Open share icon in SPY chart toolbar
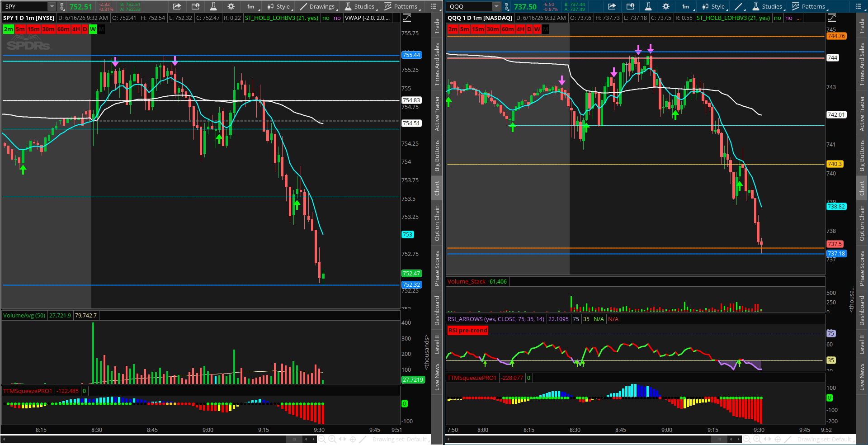The height and width of the screenshot is (445, 868). point(177,6)
